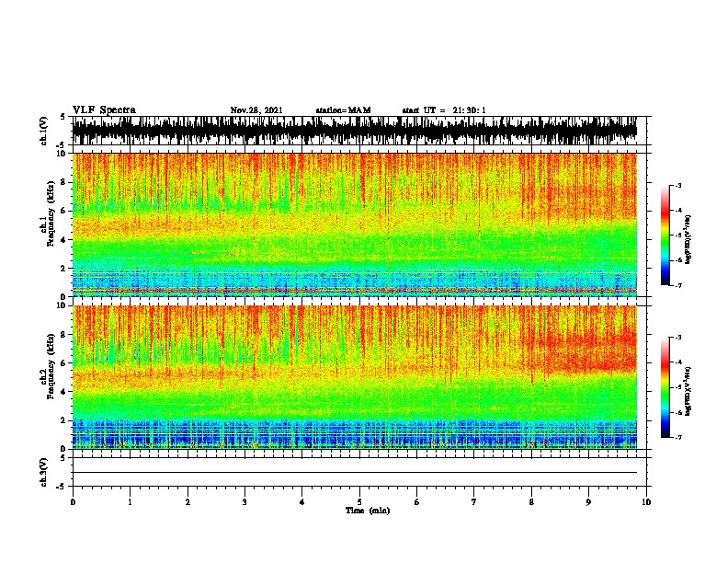Click the "8" kHz tick of ch.1 spectrogram

tap(64, 182)
